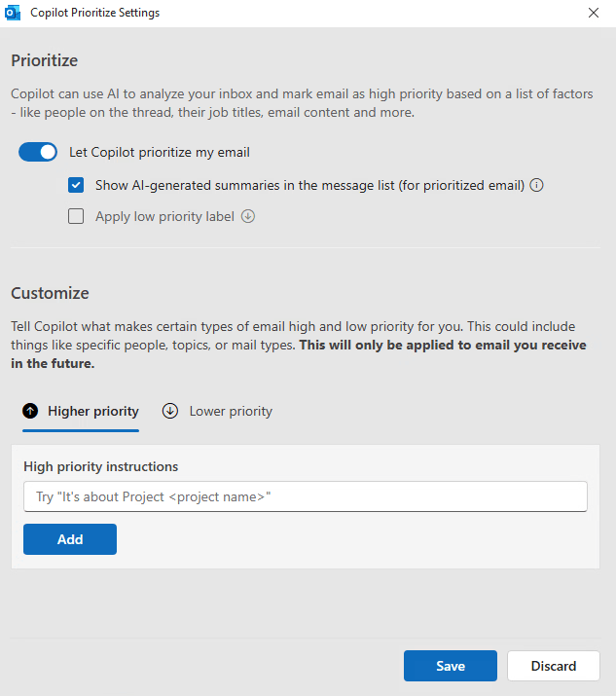Click the Outlook app icon in title bar

pyautogui.click(x=13, y=13)
